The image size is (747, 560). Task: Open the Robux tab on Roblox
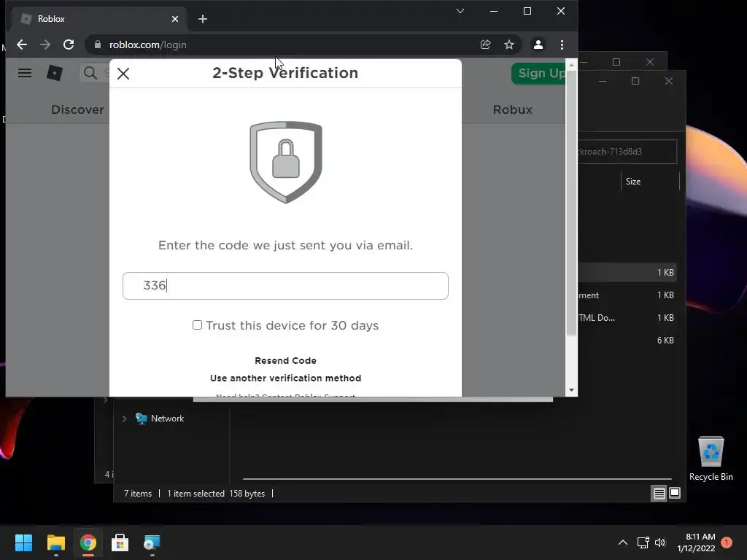point(513,109)
